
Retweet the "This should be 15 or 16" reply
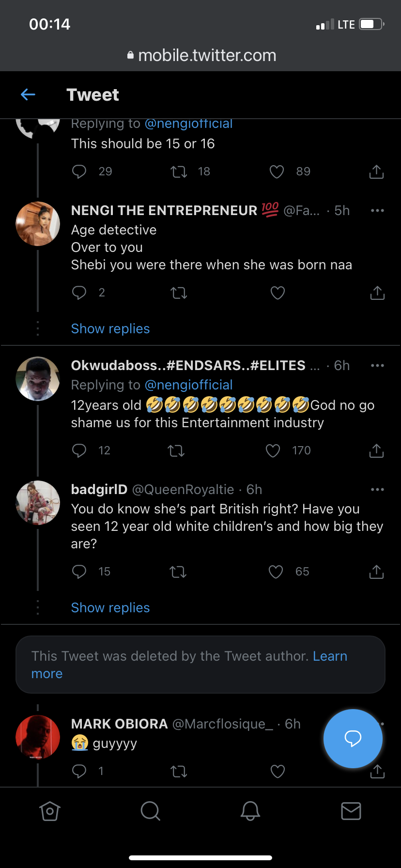point(179,172)
